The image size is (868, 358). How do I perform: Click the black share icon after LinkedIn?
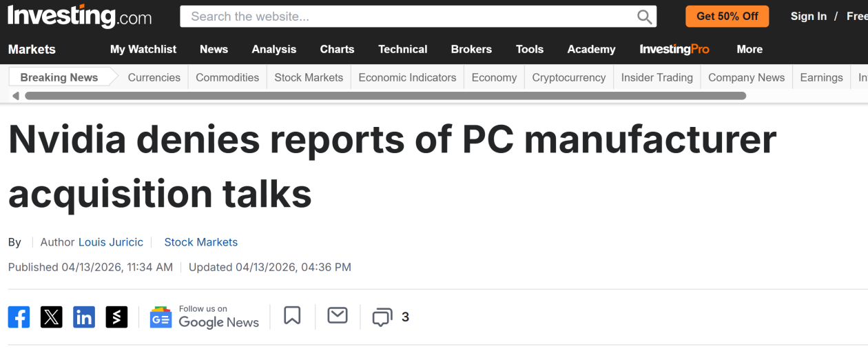tap(116, 317)
